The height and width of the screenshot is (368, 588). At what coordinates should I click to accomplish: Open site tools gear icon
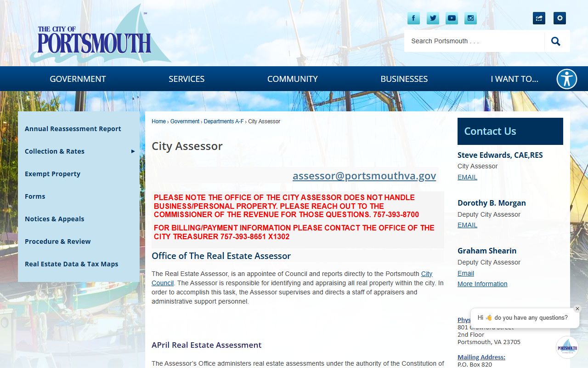coord(560,18)
